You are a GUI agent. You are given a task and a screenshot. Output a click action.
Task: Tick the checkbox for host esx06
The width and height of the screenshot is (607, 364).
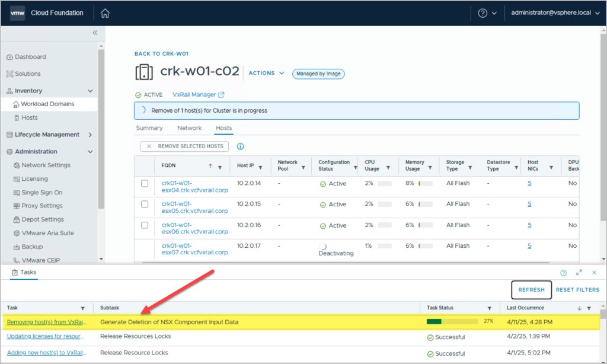pyautogui.click(x=145, y=225)
